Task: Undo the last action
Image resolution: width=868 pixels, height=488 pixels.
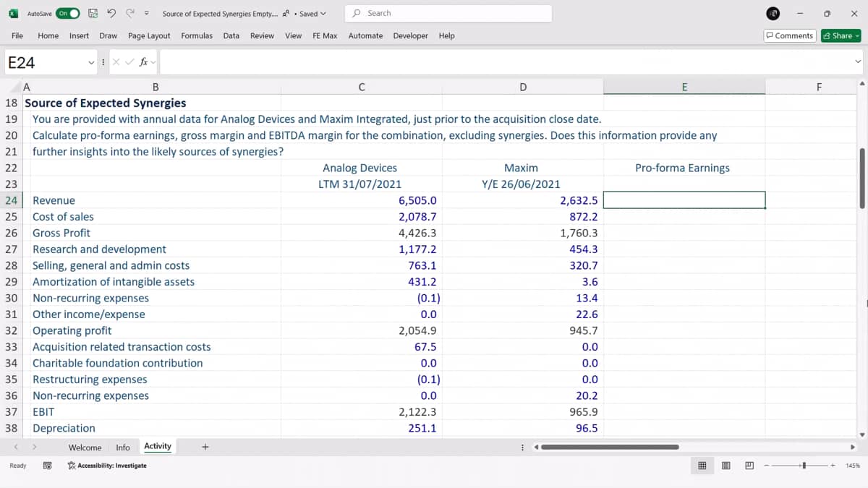Action: pyautogui.click(x=111, y=13)
